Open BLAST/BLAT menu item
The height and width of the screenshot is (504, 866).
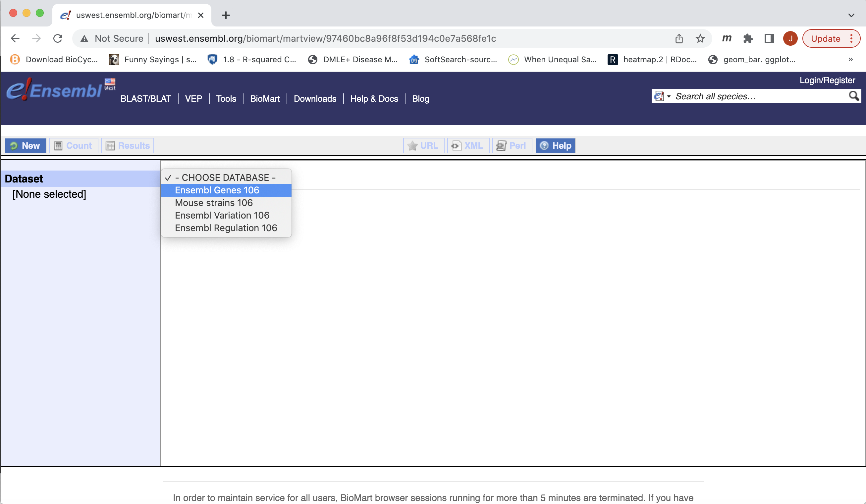pyautogui.click(x=146, y=99)
